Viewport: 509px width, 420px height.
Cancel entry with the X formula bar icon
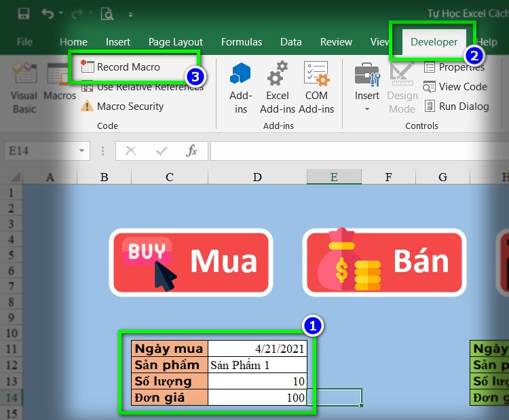point(130,151)
